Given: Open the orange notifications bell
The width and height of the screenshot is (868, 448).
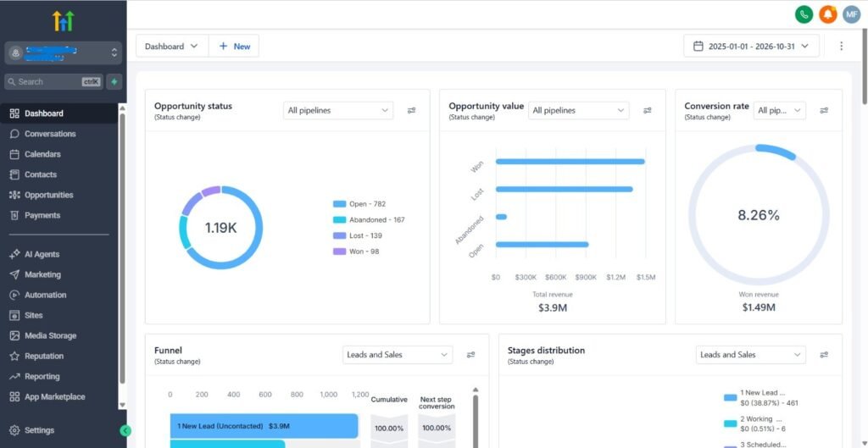Looking at the screenshot, I should pos(828,15).
